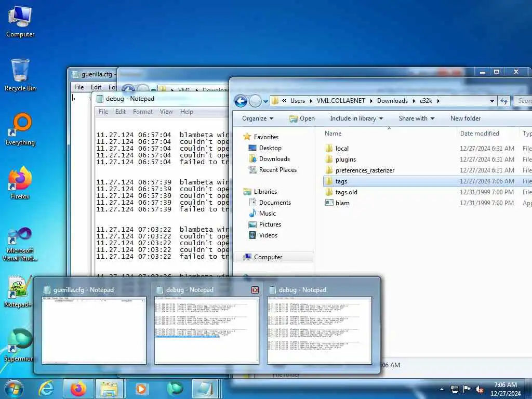The image size is (532, 399).
Task: Refresh the e32k folder view
Action: [x=504, y=101]
